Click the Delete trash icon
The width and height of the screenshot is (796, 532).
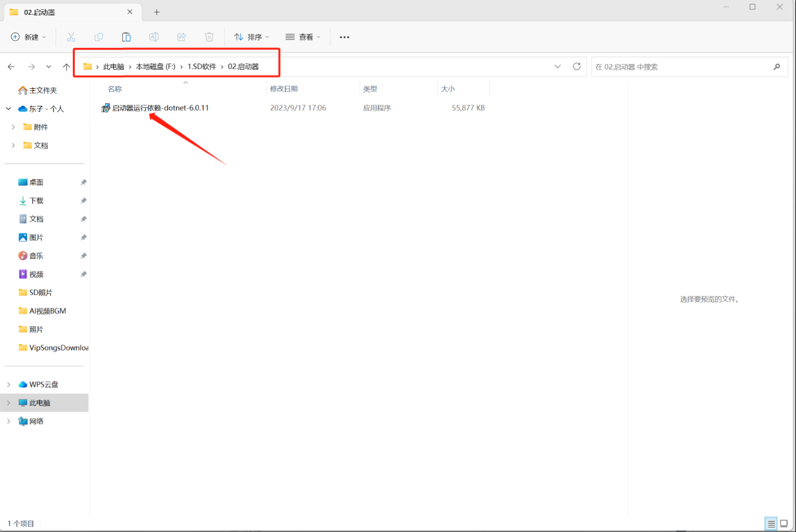point(209,37)
